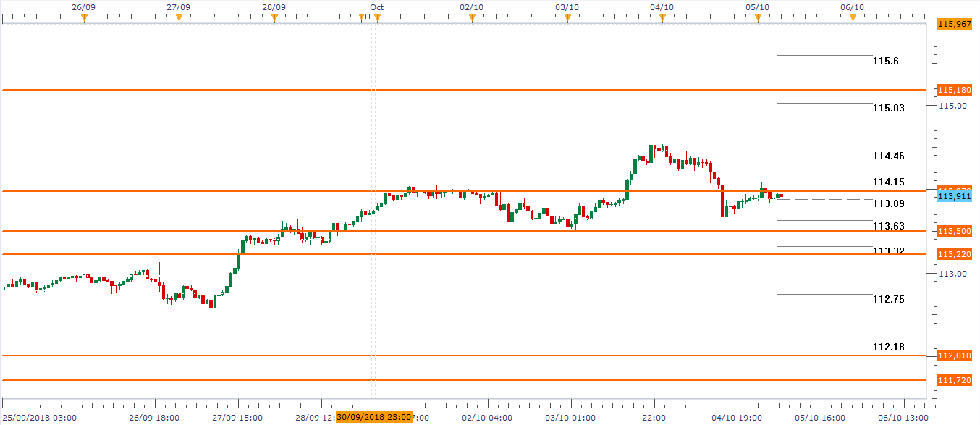The image size is (980, 425).
Task: Click the 115,967 orange price tag
Action: click(x=954, y=24)
